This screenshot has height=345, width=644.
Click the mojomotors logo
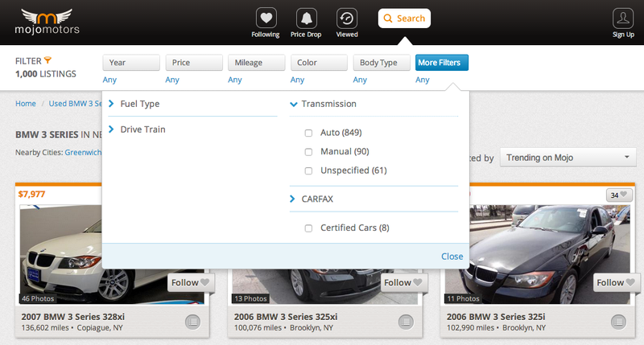(47, 22)
